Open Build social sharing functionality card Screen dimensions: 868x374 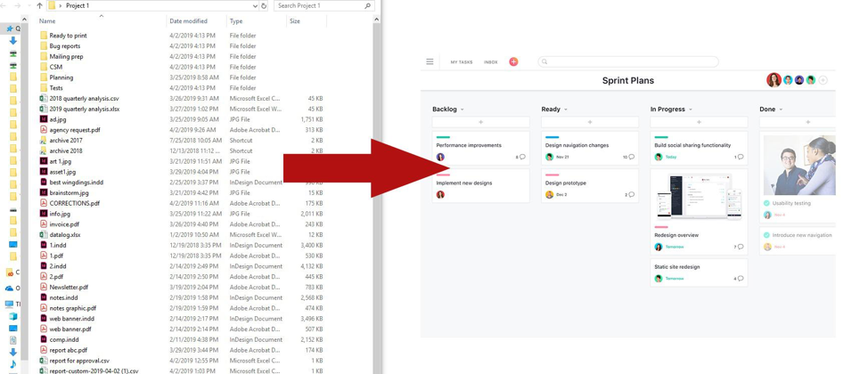click(700, 148)
